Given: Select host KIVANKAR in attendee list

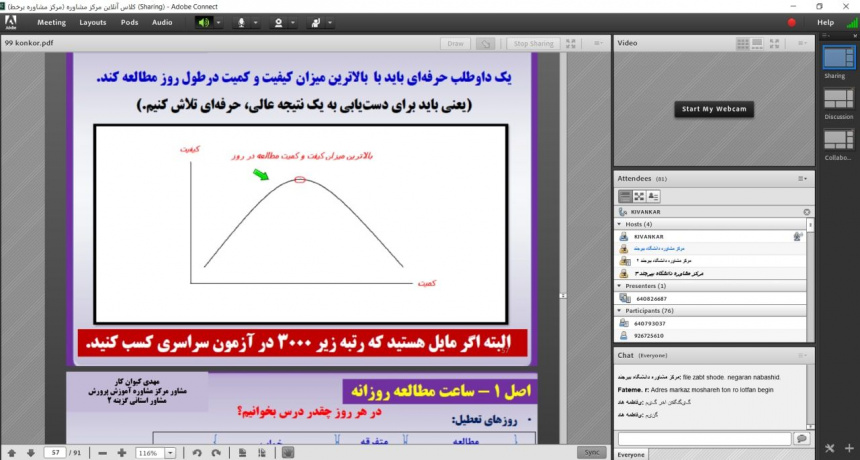Looking at the screenshot, I should click(x=710, y=236).
